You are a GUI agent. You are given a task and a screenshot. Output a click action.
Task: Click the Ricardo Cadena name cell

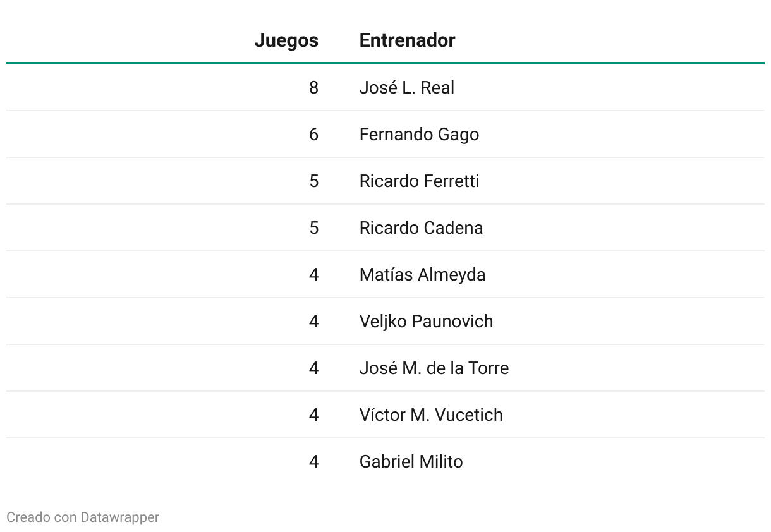[x=421, y=228]
